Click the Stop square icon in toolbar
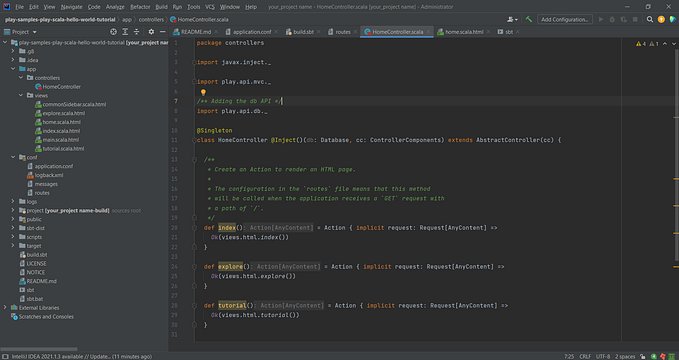 click(635, 19)
